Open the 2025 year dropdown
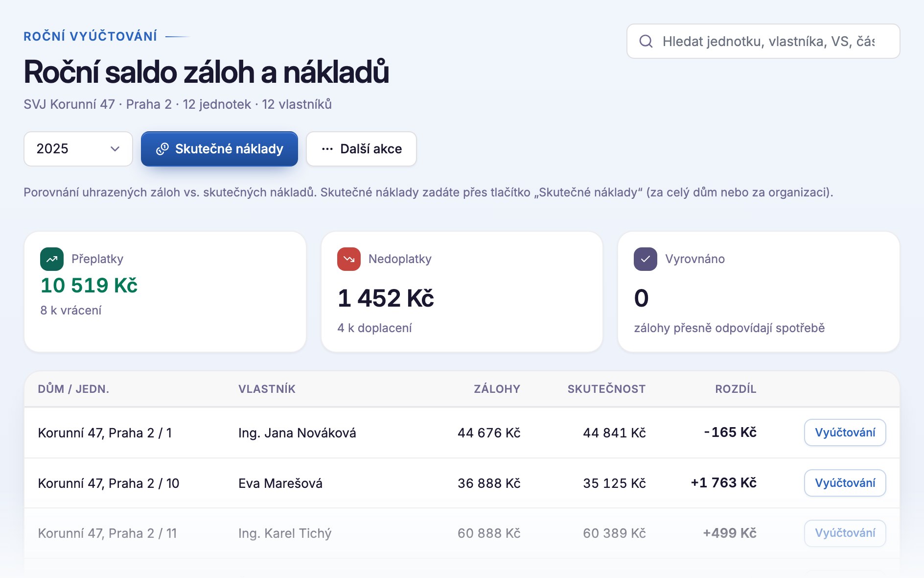Image resolution: width=924 pixels, height=578 pixels. tap(78, 149)
